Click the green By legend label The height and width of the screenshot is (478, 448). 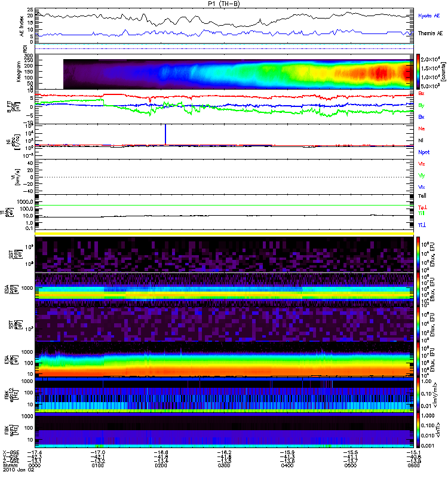[x=421, y=106]
